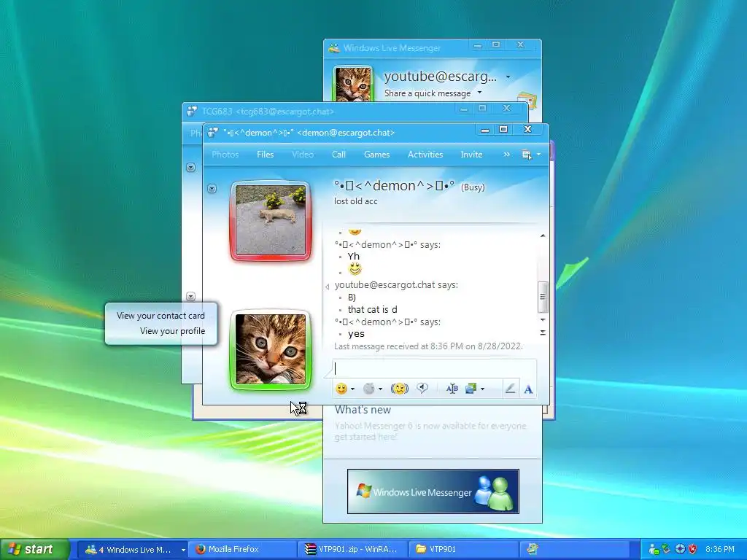The height and width of the screenshot is (560, 747).
Task: Click the What's new heading
Action: [363, 410]
